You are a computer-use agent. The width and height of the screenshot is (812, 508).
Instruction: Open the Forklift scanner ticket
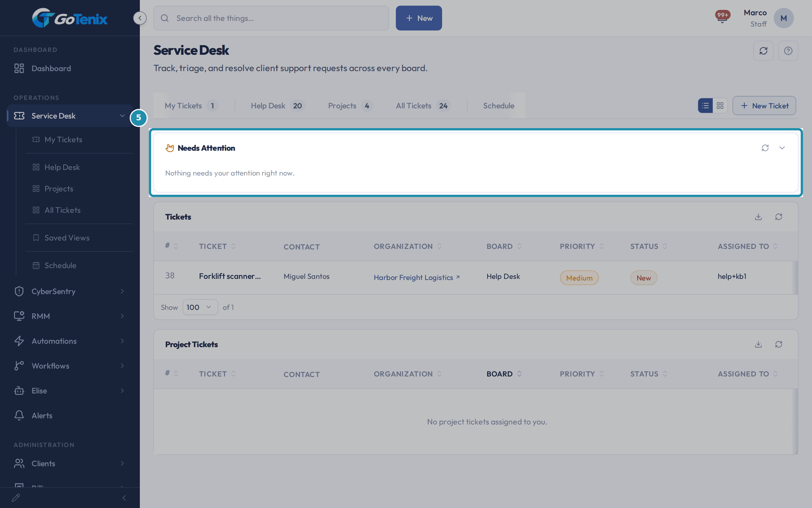230,276
